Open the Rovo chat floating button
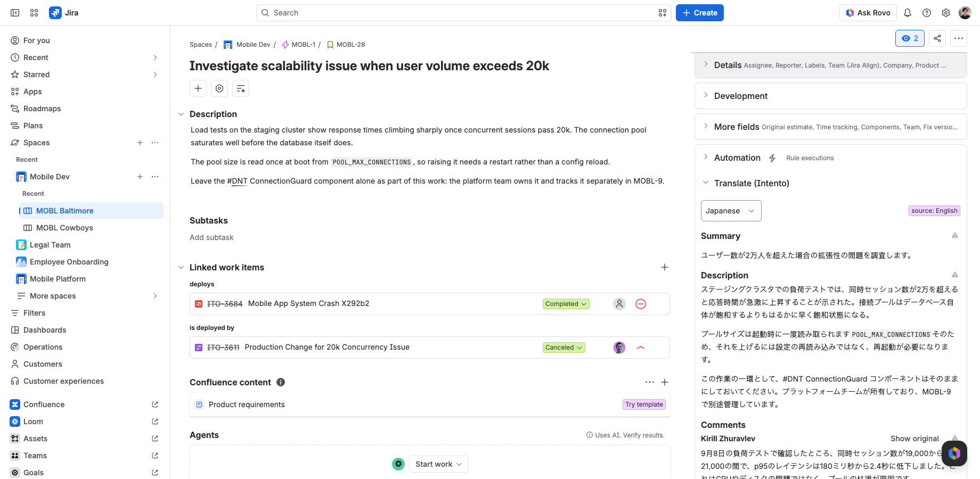The height and width of the screenshot is (479, 980). click(x=954, y=453)
